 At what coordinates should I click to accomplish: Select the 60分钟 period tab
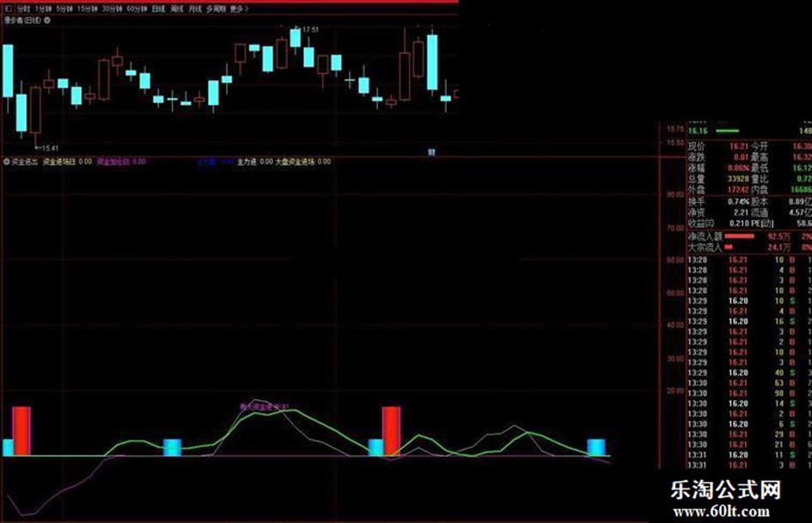137,9
